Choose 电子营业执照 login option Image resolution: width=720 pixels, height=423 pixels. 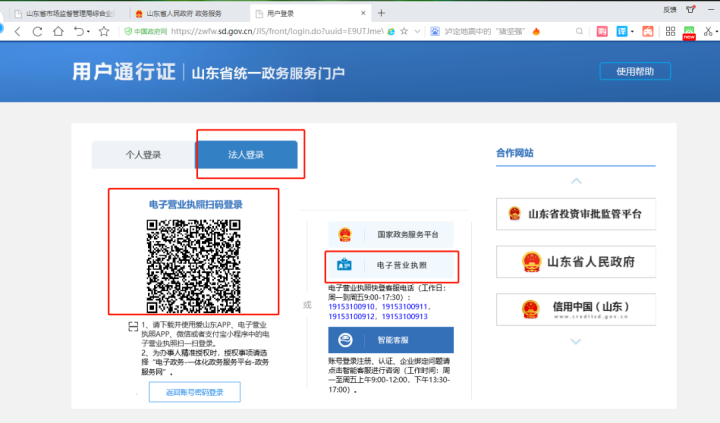[x=391, y=265]
